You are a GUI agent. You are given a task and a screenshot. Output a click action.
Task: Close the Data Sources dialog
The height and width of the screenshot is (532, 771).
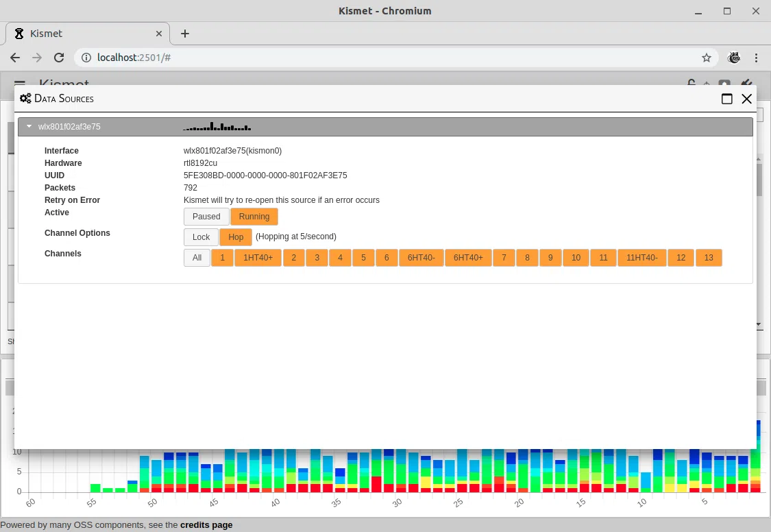click(746, 99)
